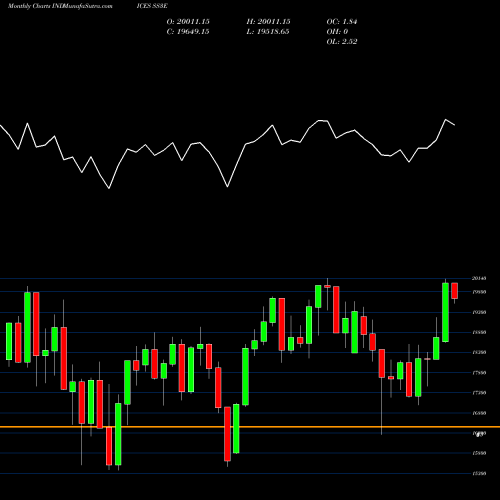Click the 20140 price axis label
Screen dimensions: 500x500
[x=479, y=278]
